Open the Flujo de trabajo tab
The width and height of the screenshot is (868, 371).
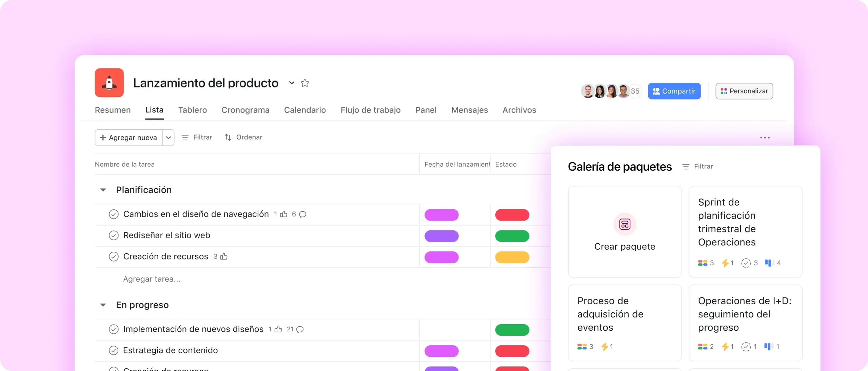[x=371, y=110]
